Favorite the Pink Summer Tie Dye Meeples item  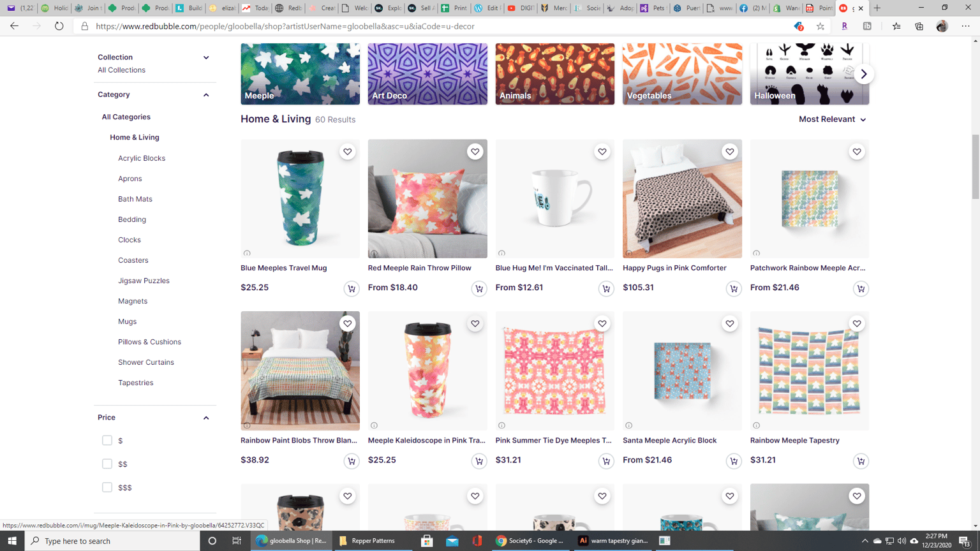pos(602,324)
